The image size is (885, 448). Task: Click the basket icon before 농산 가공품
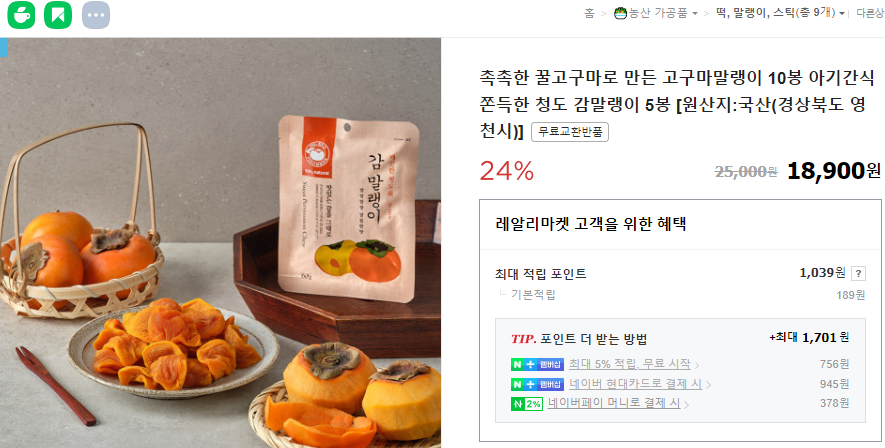pyautogui.click(x=621, y=13)
